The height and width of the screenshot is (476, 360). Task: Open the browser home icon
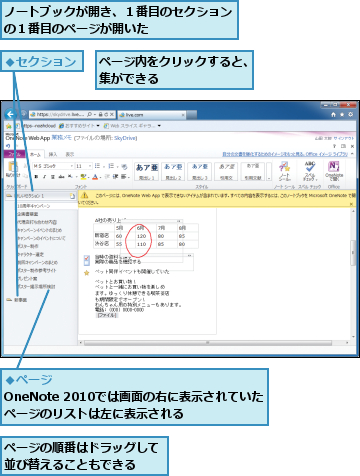click(x=333, y=114)
